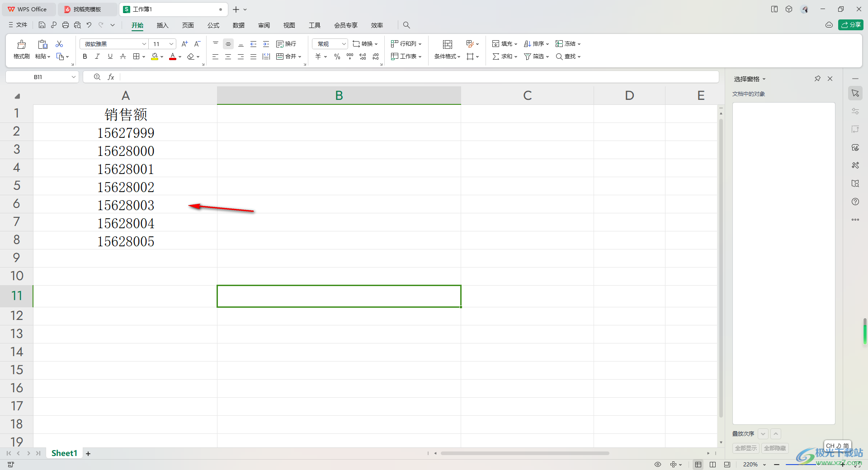Click the Print Preview icon
Viewport: 868px width, 470px height.
point(77,25)
